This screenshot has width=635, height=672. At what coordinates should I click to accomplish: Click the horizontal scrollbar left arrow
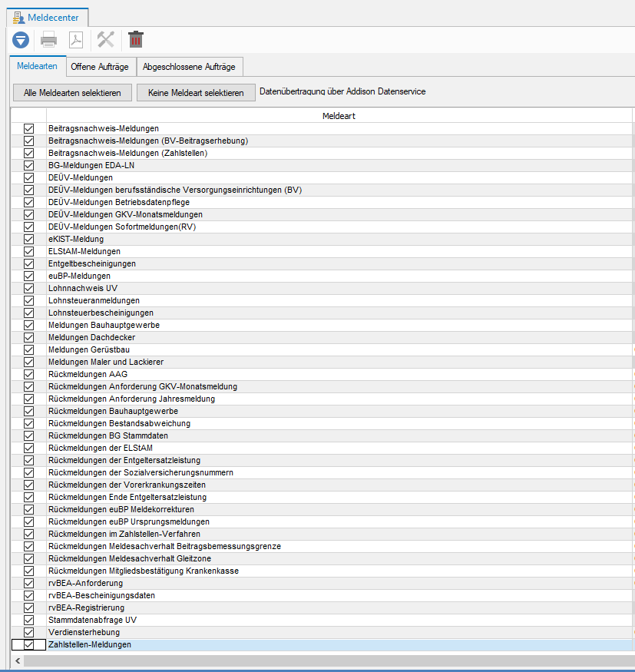(x=17, y=661)
